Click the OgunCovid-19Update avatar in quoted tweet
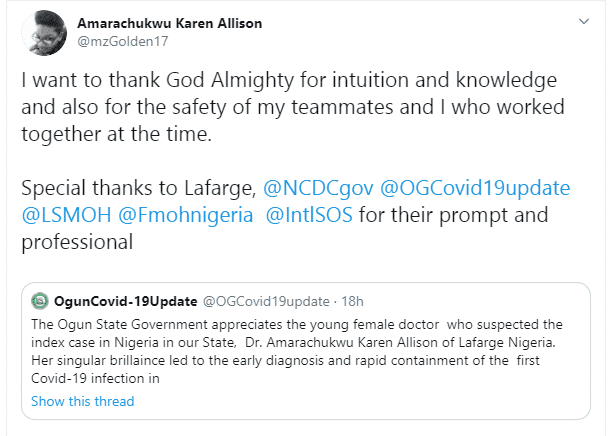Viewport: 609px width, 436px height. click(x=40, y=300)
